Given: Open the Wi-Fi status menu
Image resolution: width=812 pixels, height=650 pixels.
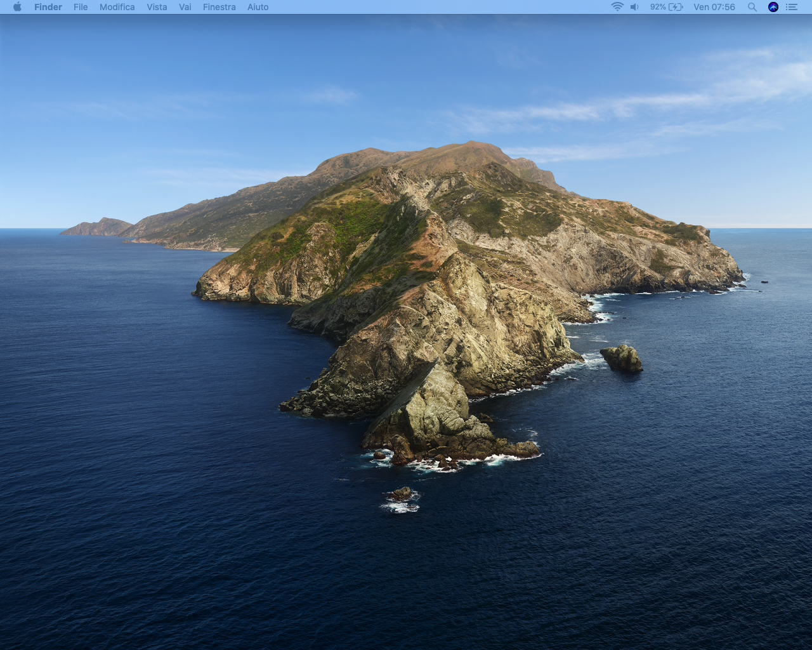Looking at the screenshot, I should click(617, 7).
